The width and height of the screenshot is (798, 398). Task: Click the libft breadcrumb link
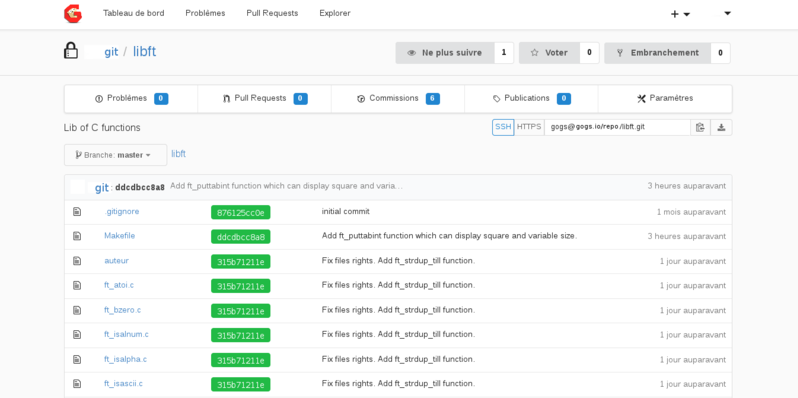point(179,154)
